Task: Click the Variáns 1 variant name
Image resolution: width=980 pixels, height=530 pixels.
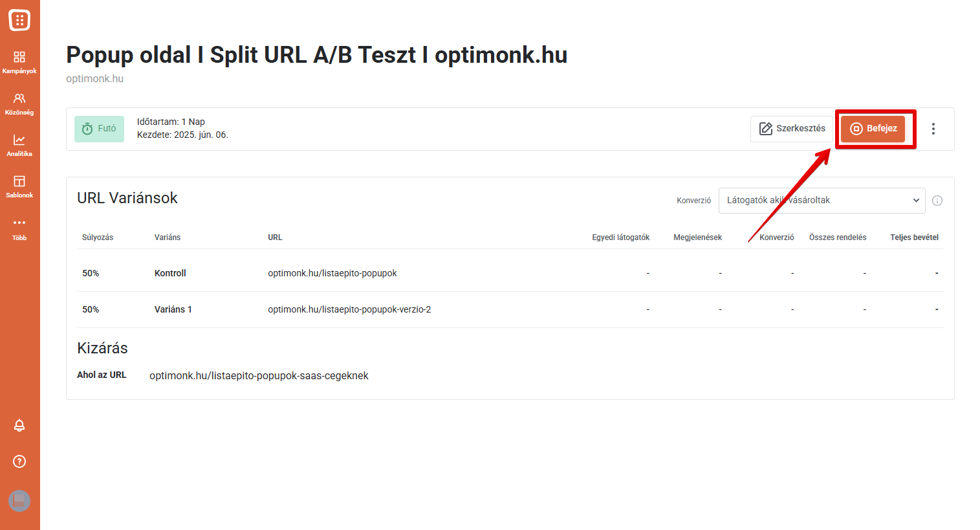Action: (x=173, y=309)
